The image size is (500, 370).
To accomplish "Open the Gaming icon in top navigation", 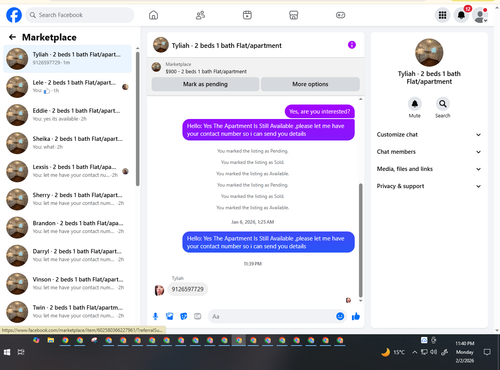I will pyautogui.click(x=340, y=15).
